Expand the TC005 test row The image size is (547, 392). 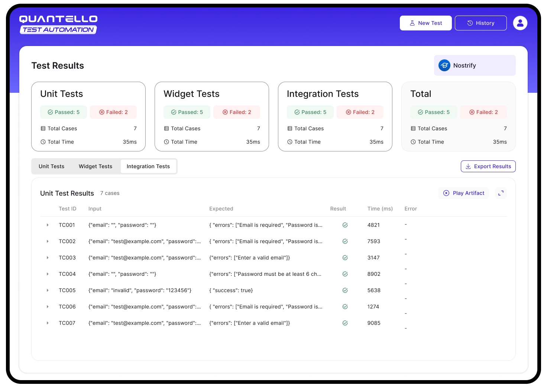(x=48, y=290)
